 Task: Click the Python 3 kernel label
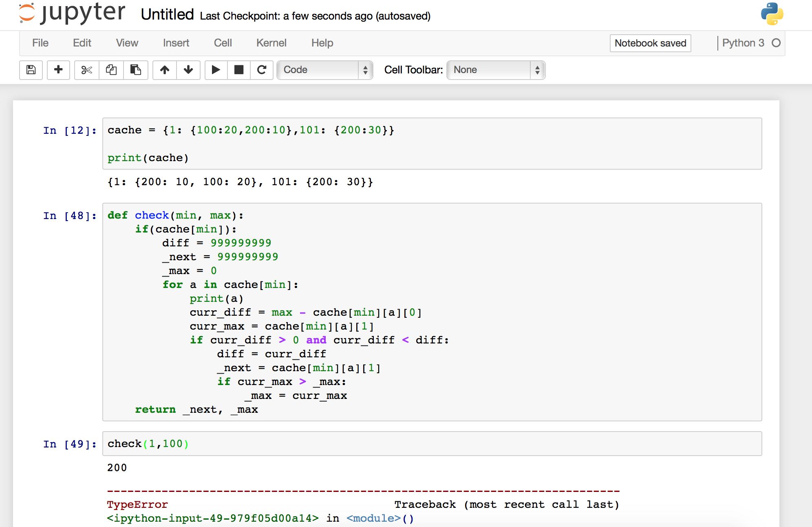743,43
